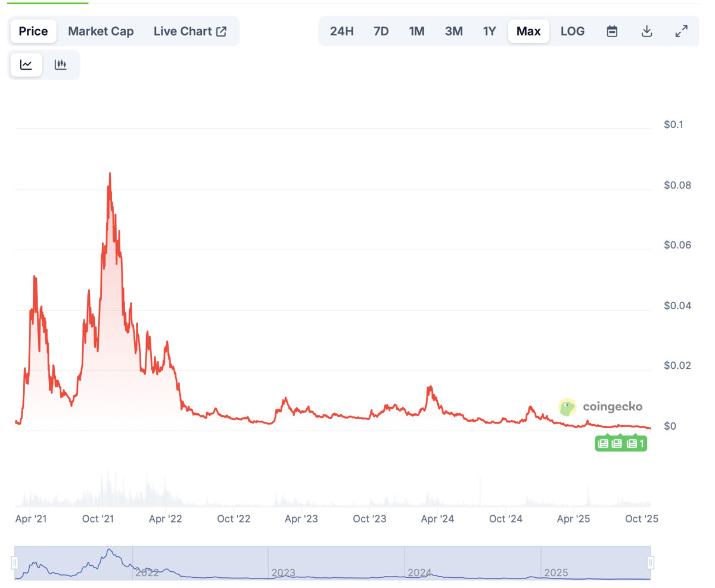Screen dimensions: 715x588
Task: Switch to the Market Cap tab
Action: (x=101, y=32)
